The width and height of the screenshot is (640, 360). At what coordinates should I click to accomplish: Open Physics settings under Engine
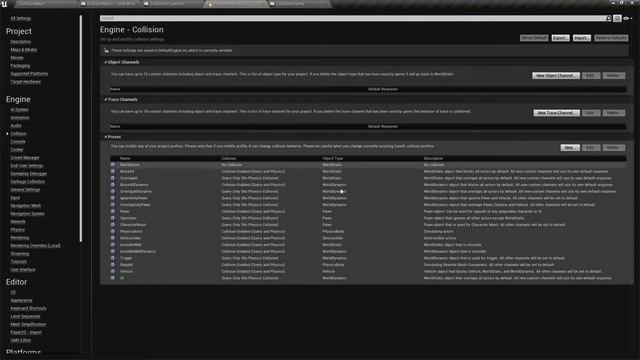[18, 230]
